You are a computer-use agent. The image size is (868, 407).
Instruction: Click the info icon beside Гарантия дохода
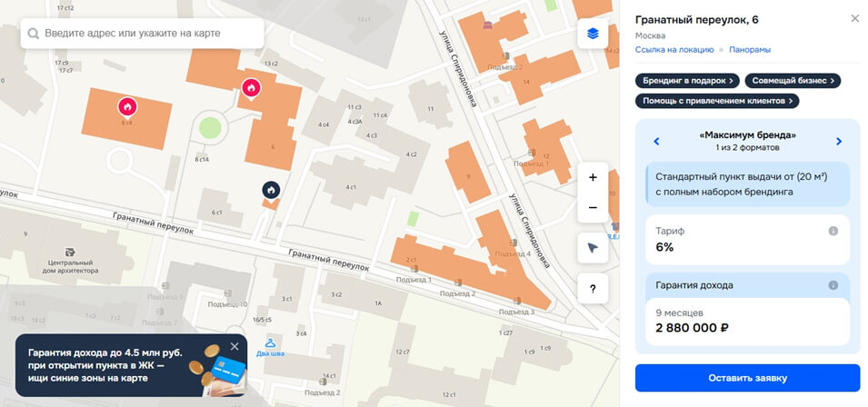coord(833,285)
